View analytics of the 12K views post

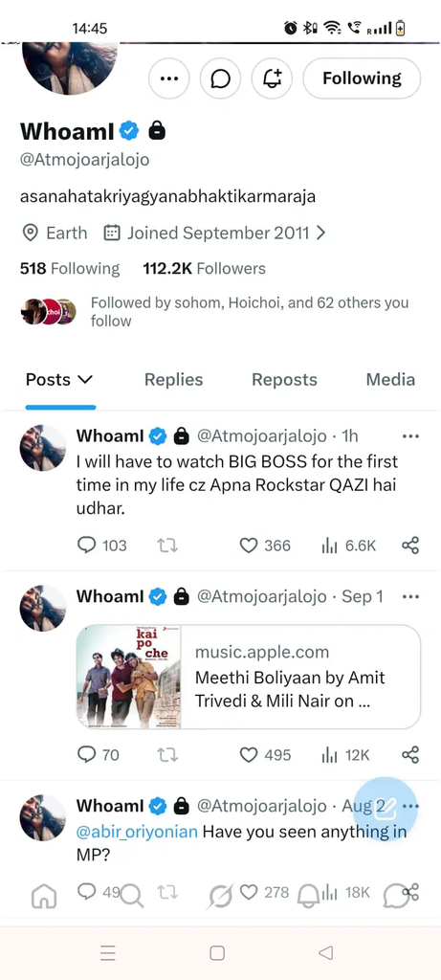tap(345, 755)
